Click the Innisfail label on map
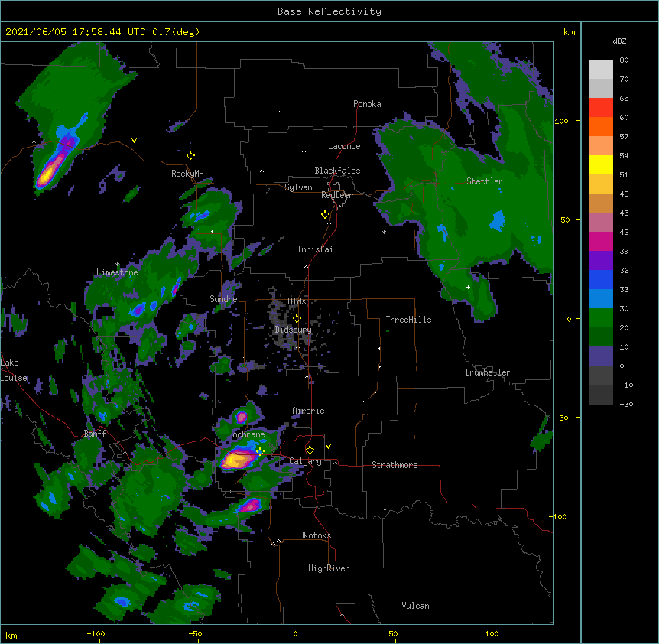 pyautogui.click(x=317, y=249)
